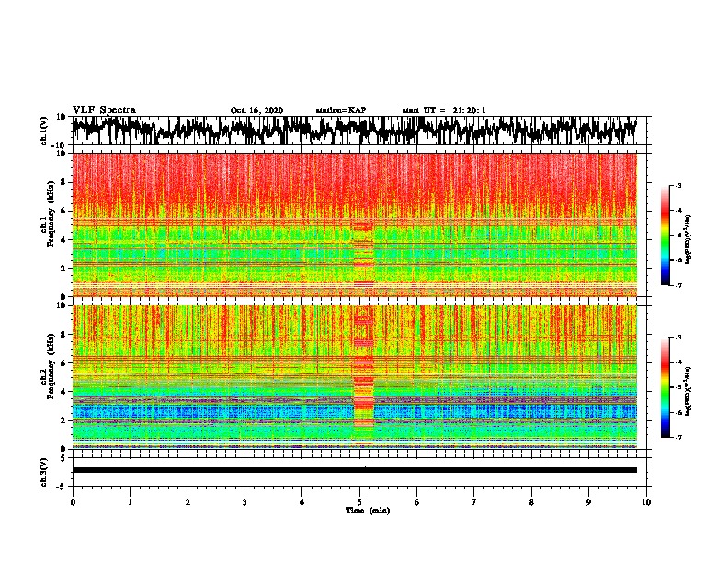
Task: Click the "2" kHz tick on ch.2 axis
Action: (64, 420)
